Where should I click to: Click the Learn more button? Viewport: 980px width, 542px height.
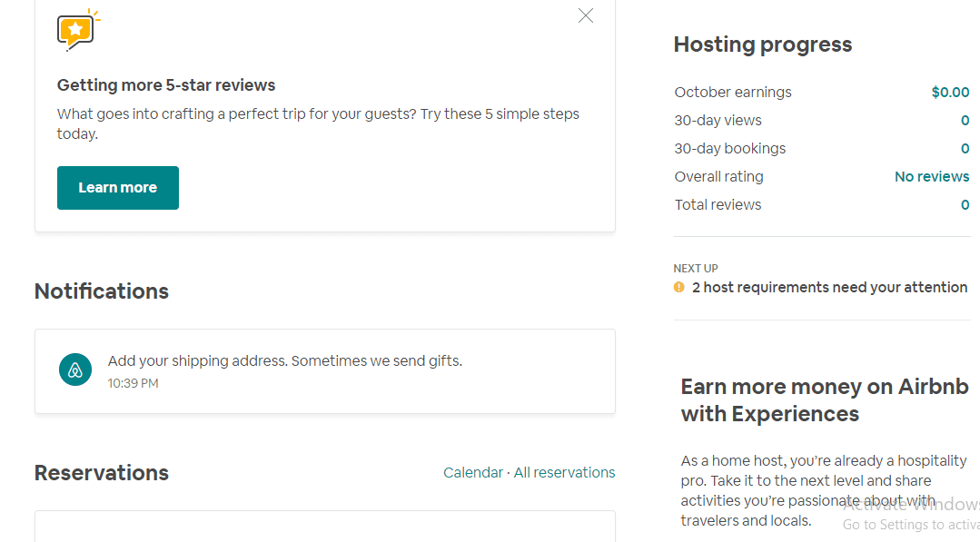[x=117, y=188]
